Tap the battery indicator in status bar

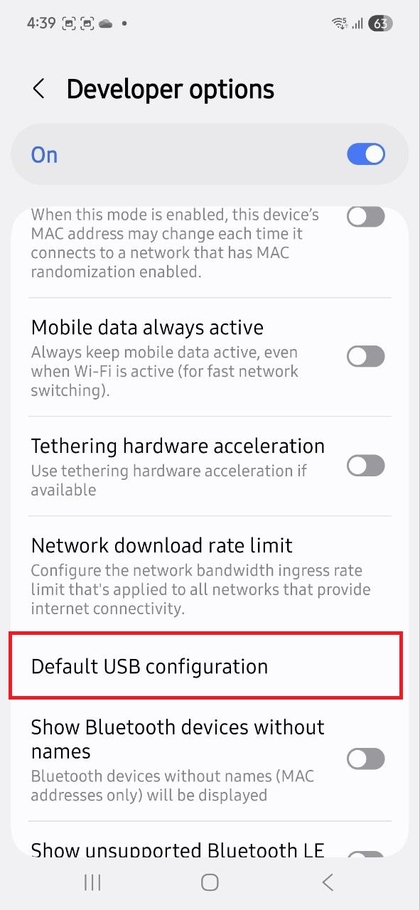tap(380, 24)
